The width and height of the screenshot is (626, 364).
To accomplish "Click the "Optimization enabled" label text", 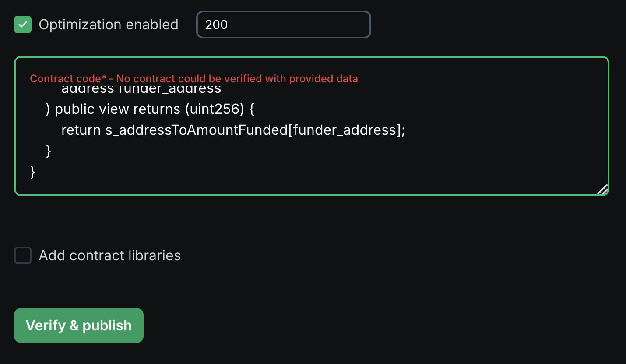I will (108, 24).
